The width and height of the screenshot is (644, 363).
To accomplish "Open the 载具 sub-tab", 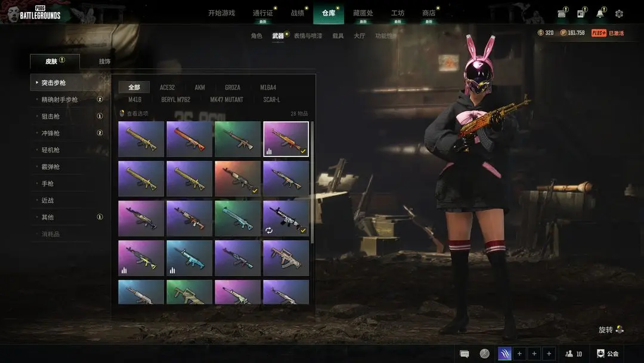I will 338,36.
